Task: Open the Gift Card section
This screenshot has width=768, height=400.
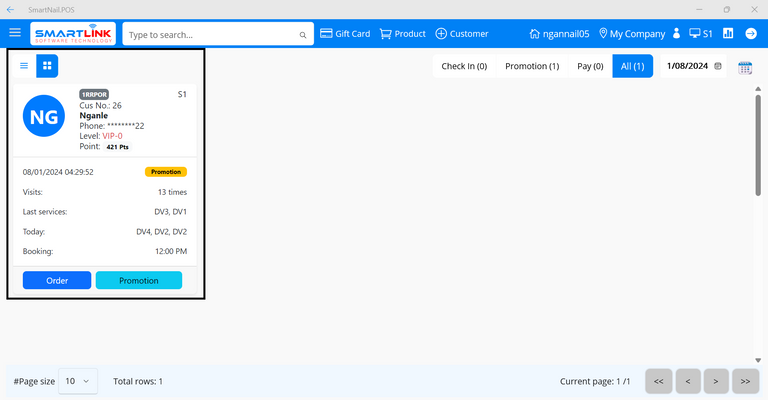Action: click(345, 34)
